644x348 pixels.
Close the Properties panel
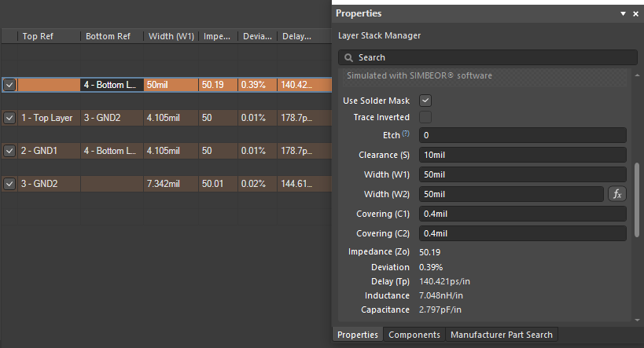[x=635, y=14]
